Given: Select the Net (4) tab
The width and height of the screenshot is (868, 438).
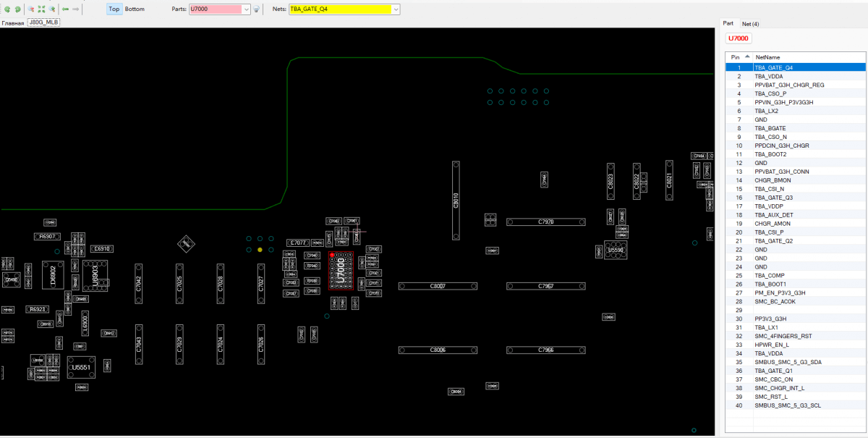Looking at the screenshot, I should pyautogui.click(x=750, y=24).
